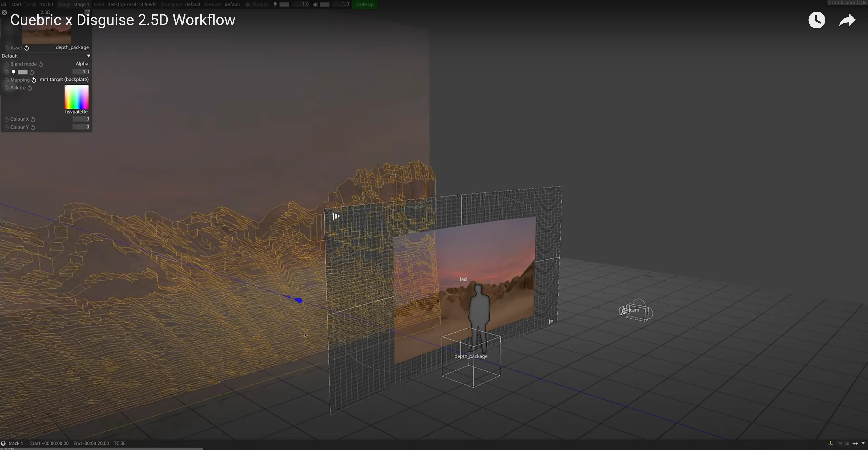
Task: Click the Palette keyframe clock icon
Action: tap(6, 88)
